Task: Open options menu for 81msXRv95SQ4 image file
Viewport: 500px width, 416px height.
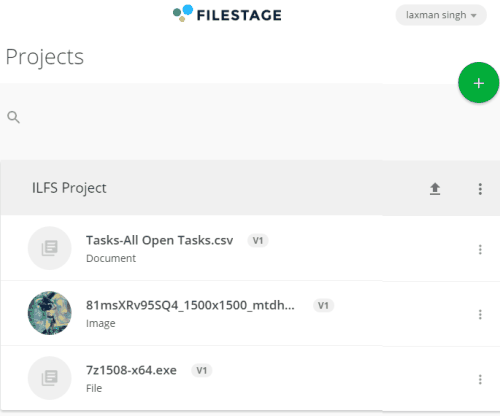Action: [480, 314]
